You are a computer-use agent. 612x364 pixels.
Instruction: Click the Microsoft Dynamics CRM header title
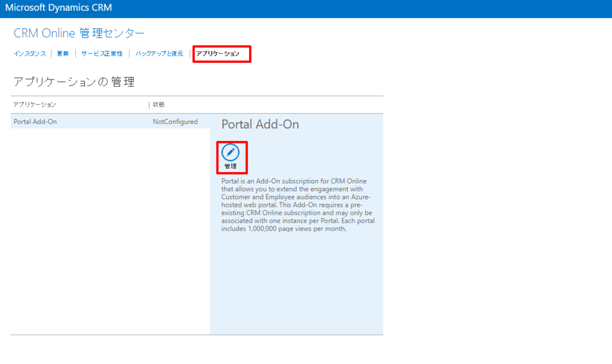tap(59, 7)
